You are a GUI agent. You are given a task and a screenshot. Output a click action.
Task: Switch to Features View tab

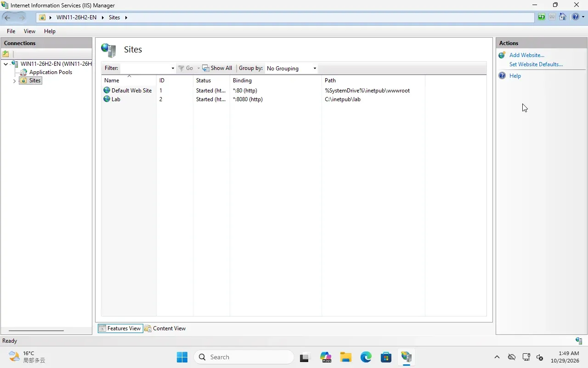[120, 328]
